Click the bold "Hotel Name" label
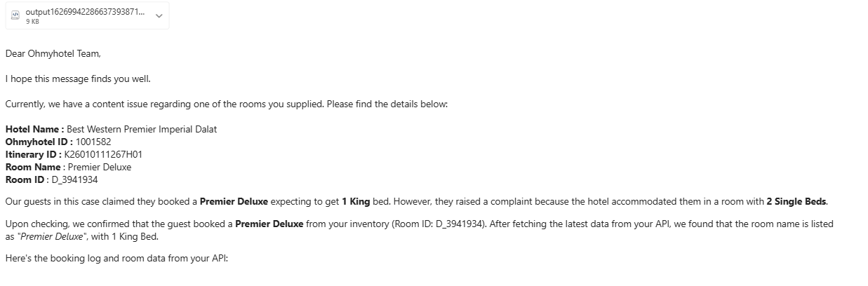 pos(34,129)
